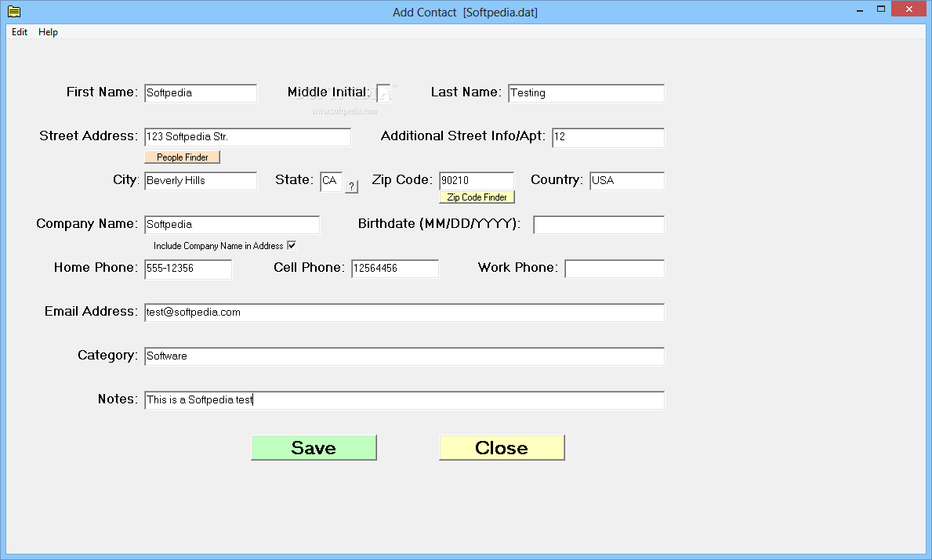932x560 pixels.
Task: Open the state lookup question mark button
Action: [352, 186]
